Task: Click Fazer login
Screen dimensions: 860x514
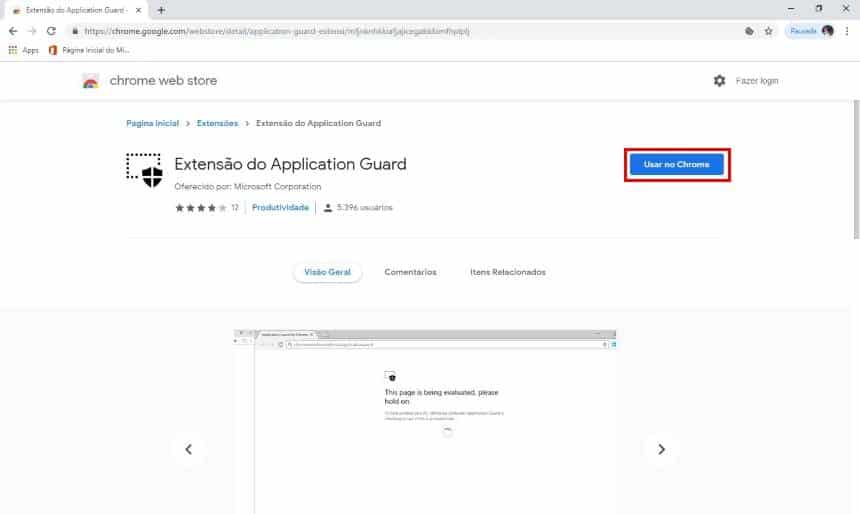Action: [x=757, y=81]
